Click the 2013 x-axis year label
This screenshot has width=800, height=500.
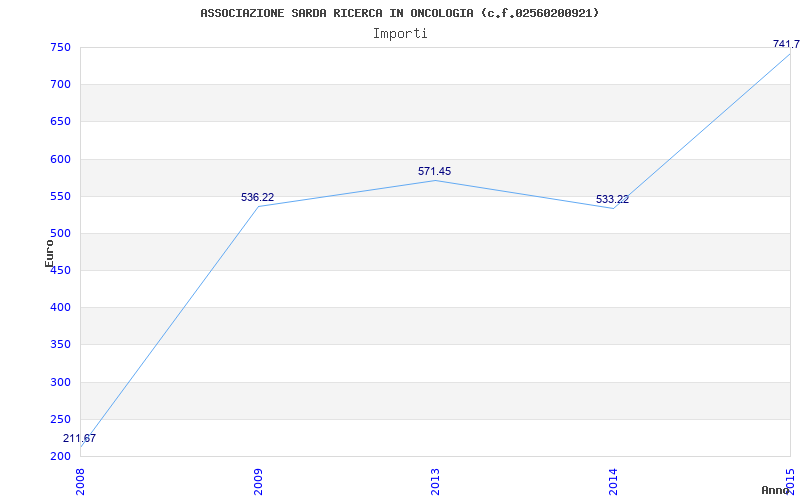pos(435,481)
